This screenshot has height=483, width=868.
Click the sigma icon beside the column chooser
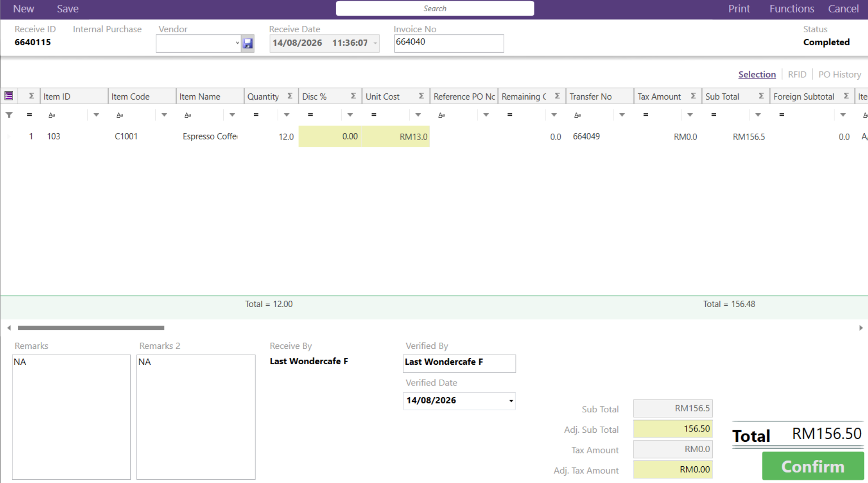click(x=31, y=96)
